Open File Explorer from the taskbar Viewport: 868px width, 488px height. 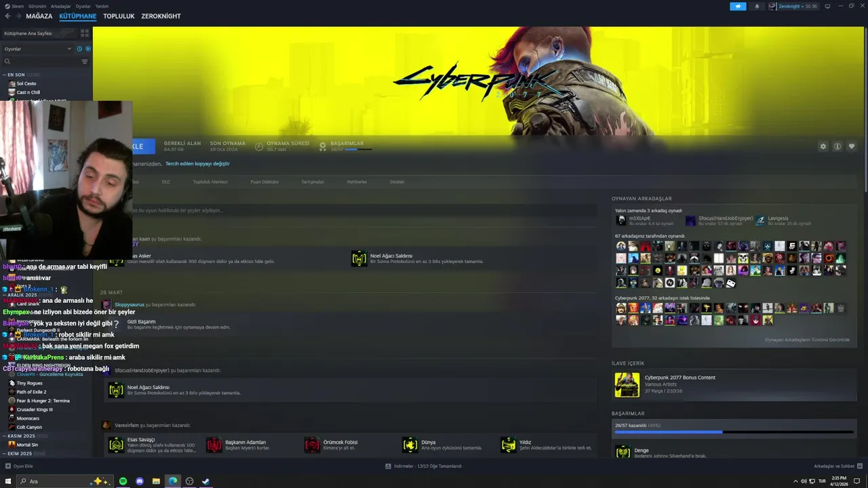tap(156, 481)
